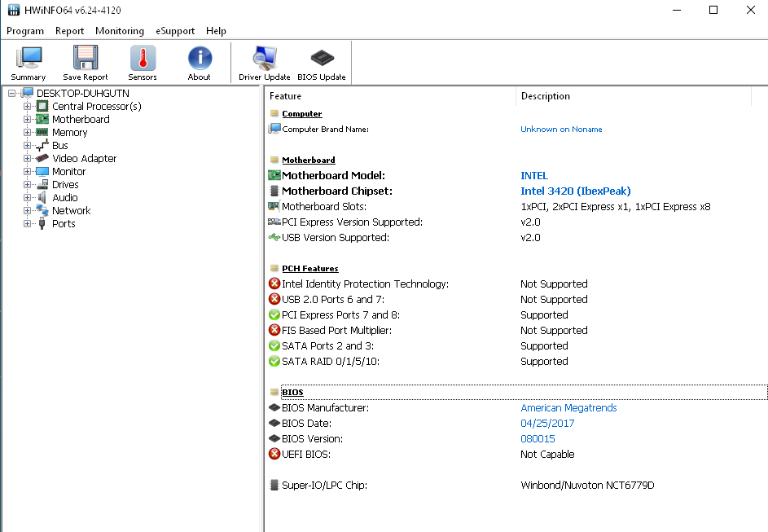Screen dimensions: 768x532
Task: Open the Intel 3420 (IbexPeak) link
Action: (x=576, y=191)
